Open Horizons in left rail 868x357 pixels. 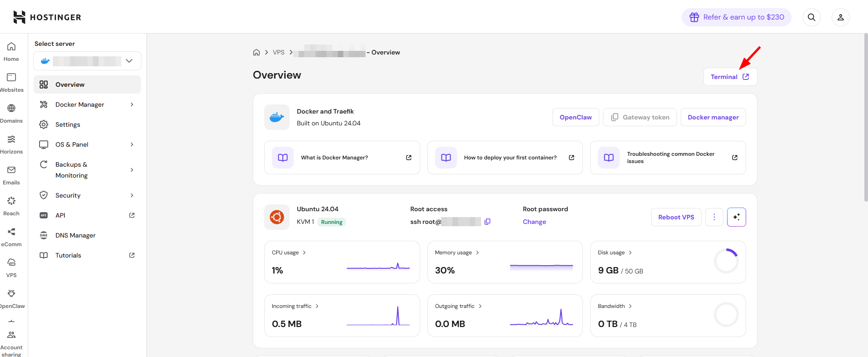[x=11, y=144]
